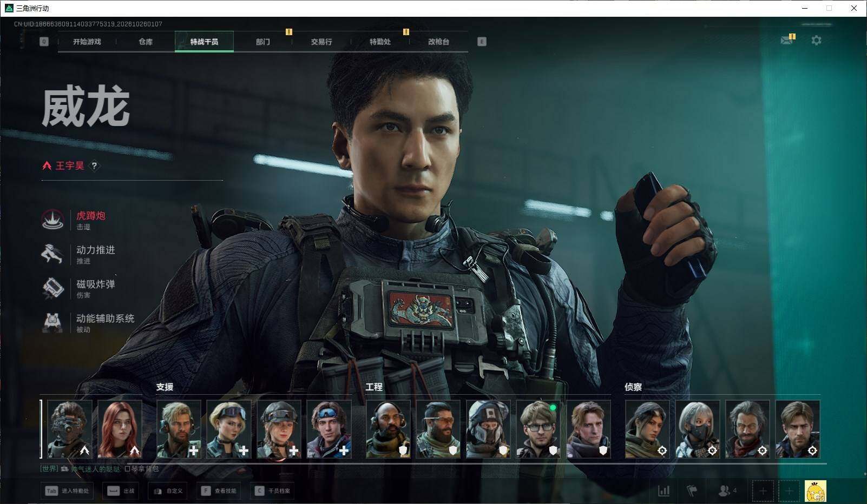Image resolution: width=867 pixels, height=504 pixels.
Task: Select the first 支援 operator with headset
Action: point(179,429)
